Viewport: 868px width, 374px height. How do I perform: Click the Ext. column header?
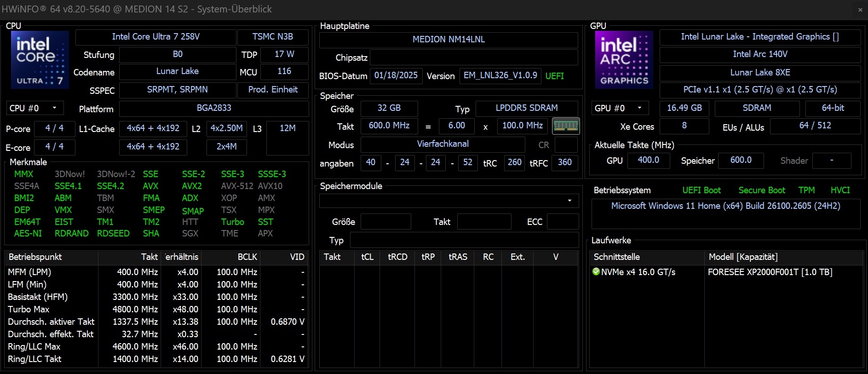(517, 257)
